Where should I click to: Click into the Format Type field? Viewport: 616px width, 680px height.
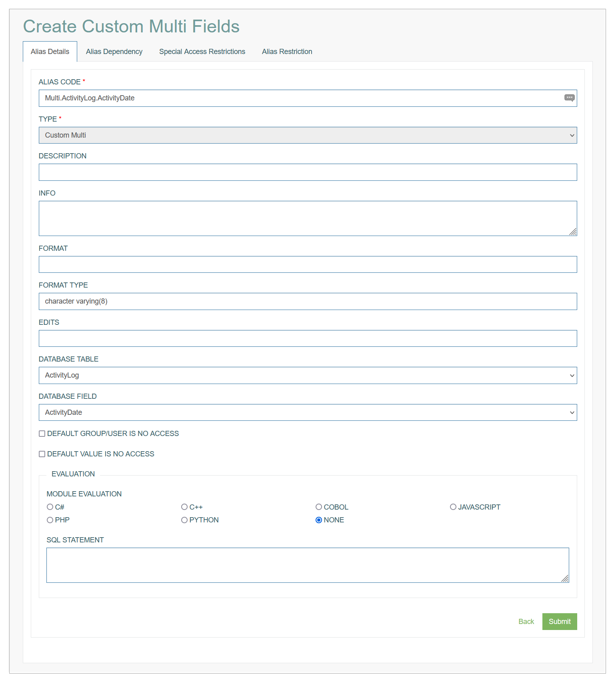coord(308,301)
